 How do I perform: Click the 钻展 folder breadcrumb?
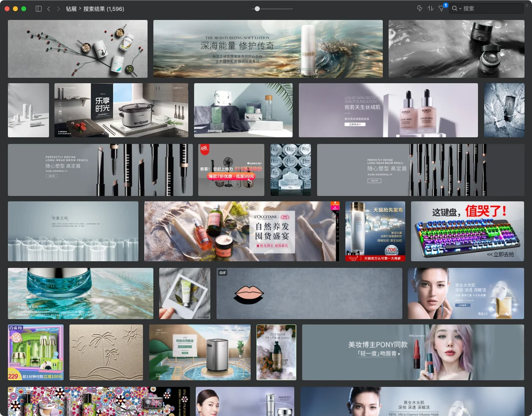pos(71,9)
